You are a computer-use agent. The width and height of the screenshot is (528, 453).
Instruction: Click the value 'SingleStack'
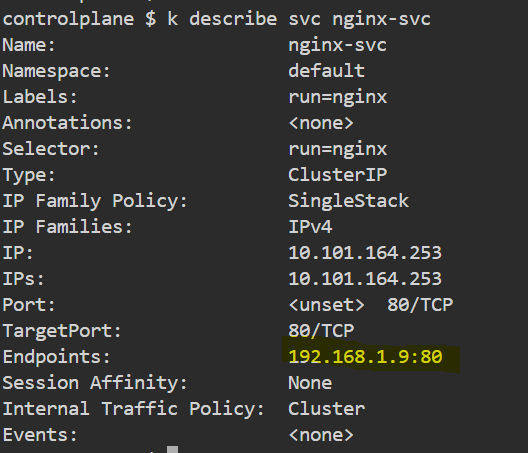[x=349, y=201]
